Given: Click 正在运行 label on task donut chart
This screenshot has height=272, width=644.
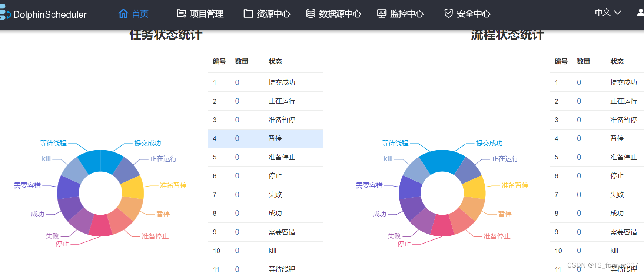Looking at the screenshot, I should coord(163,159).
